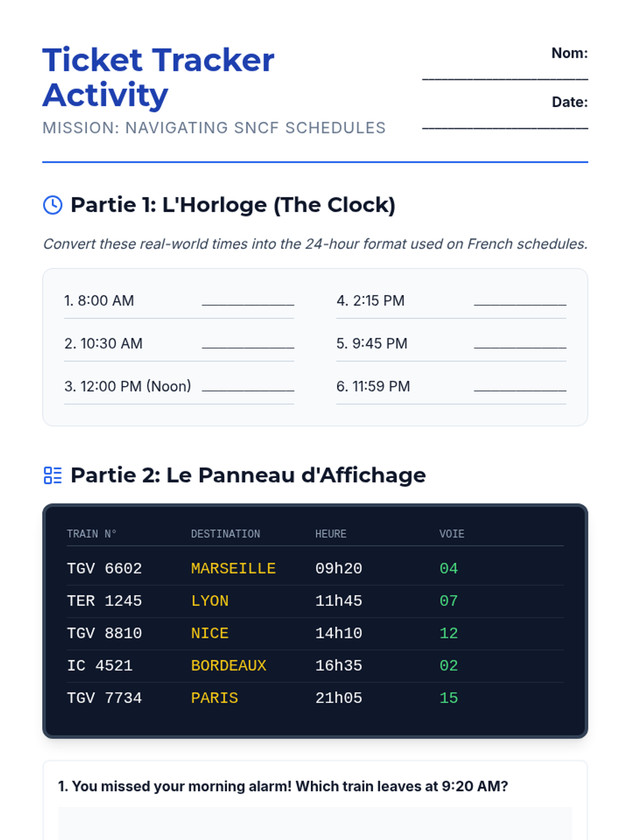Click the answer blank for 11:59 PM

click(520, 389)
